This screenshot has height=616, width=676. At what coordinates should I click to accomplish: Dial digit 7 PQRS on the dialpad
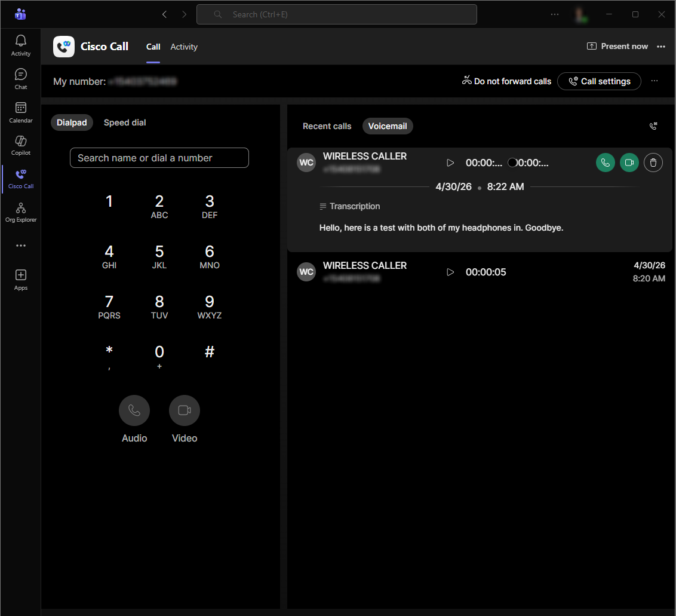tap(109, 307)
